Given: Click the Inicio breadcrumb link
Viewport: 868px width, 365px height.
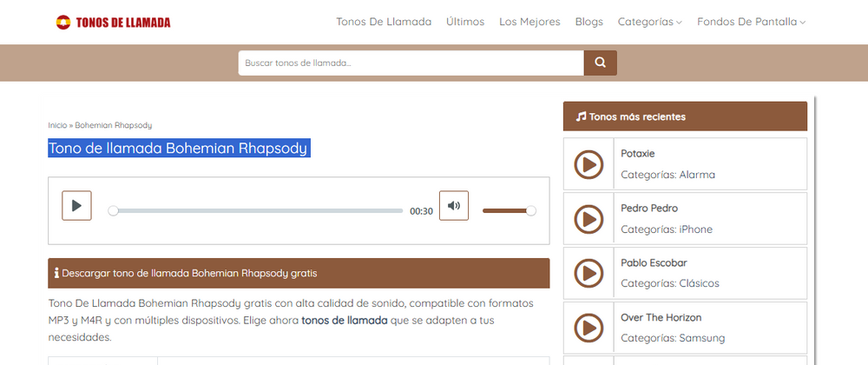Looking at the screenshot, I should [57, 125].
